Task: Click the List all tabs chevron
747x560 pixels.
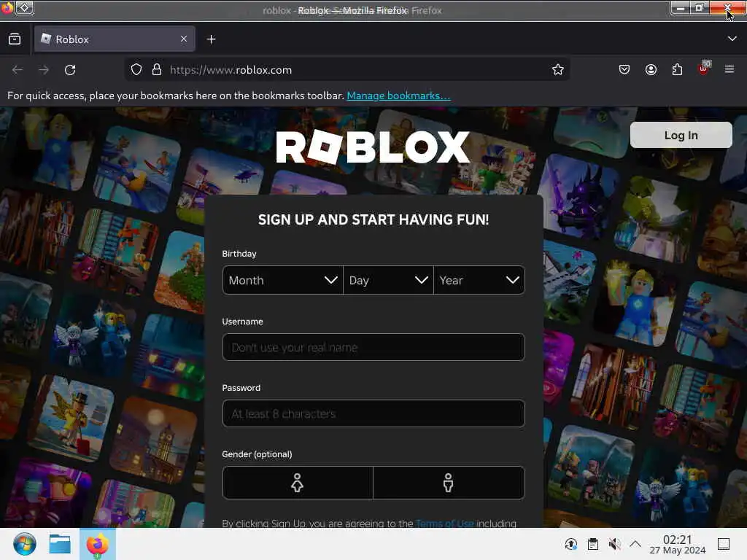Action: (x=732, y=39)
